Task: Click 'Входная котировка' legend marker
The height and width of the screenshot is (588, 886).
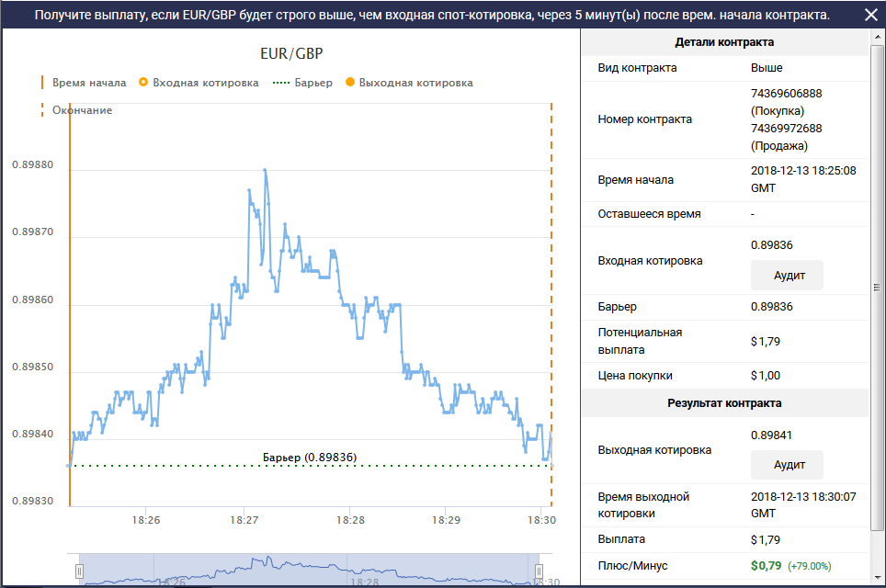Action: click(x=143, y=83)
